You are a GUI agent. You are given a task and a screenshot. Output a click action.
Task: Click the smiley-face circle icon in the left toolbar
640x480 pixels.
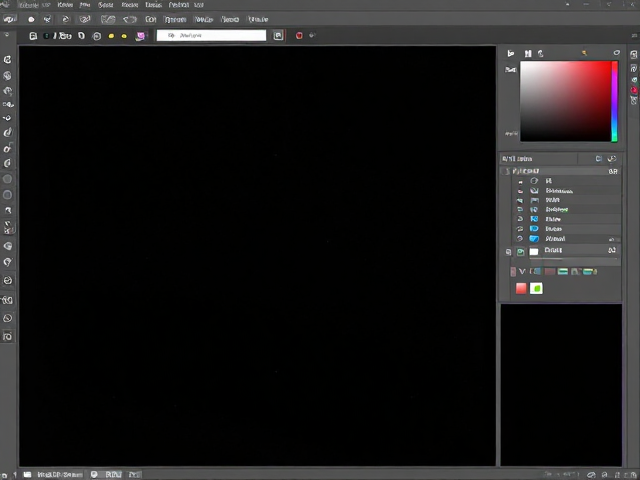point(7,280)
